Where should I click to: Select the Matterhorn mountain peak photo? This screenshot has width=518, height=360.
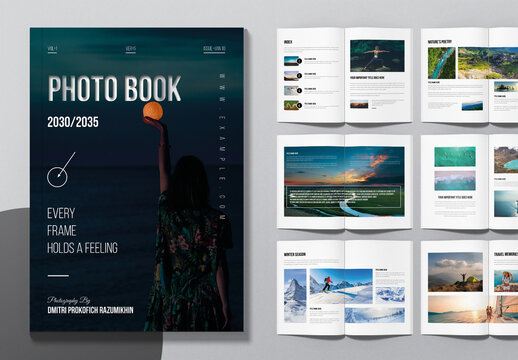[295, 296]
